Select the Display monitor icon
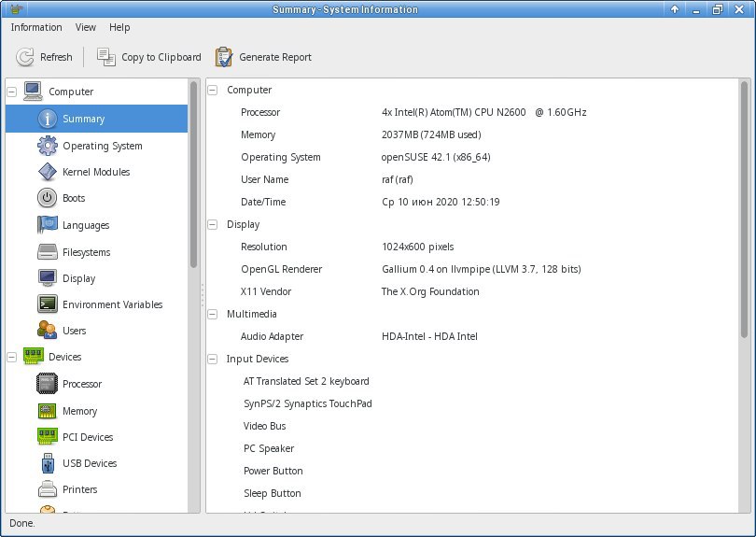Viewport: 756px width, 537px height. click(x=48, y=278)
